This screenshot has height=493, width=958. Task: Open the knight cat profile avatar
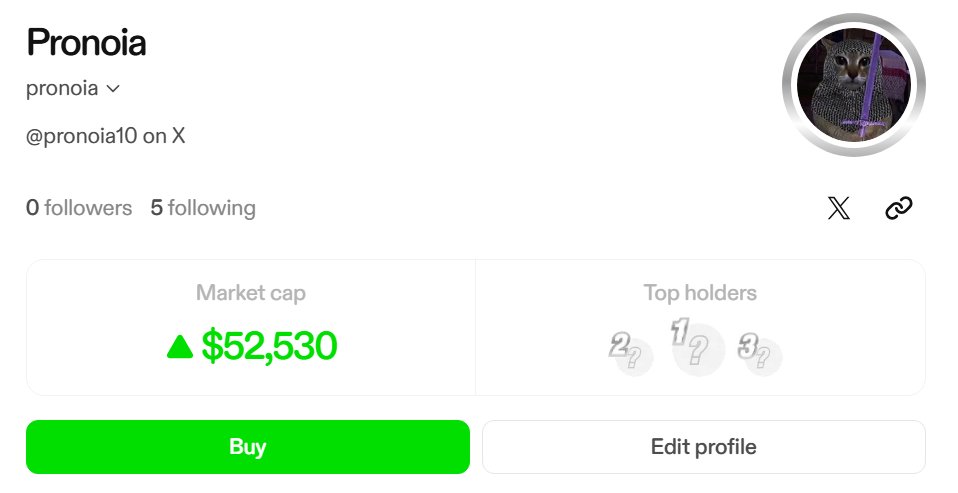pos(854,85)
